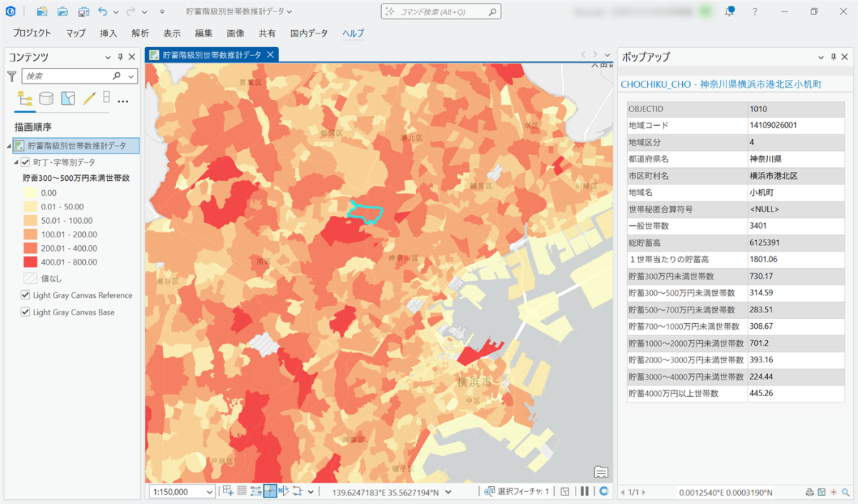858x504 pixels.
Task: Open the 国内データ ribbon tab
Action: click(x=309, y=34)
